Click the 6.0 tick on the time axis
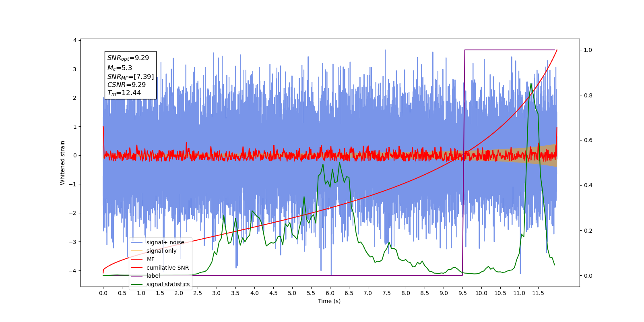 coord(330,293)
